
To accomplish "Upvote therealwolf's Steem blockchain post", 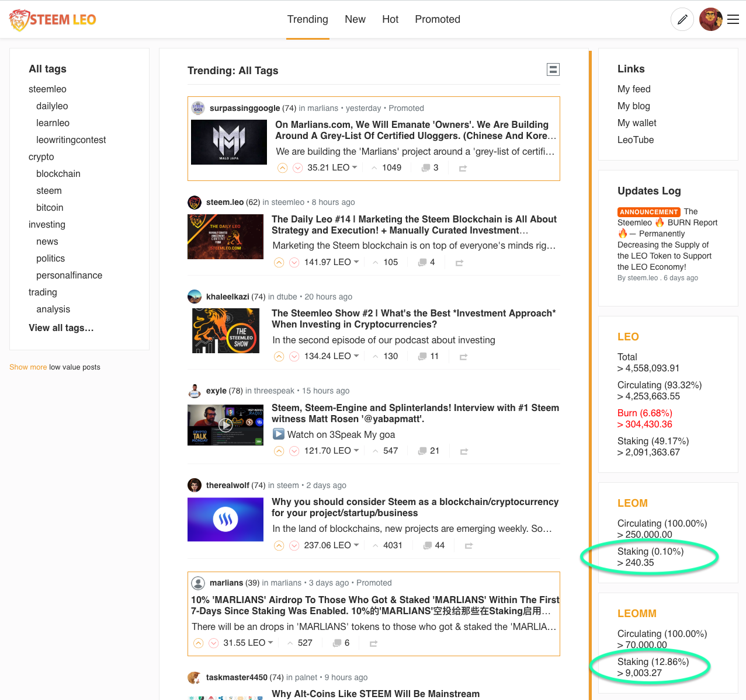I will pos(279,546).
